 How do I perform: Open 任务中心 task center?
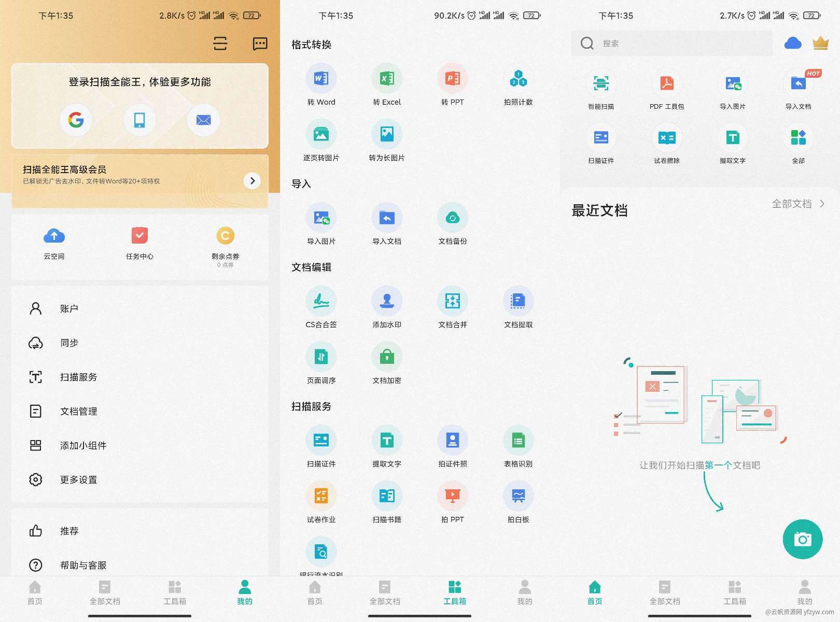pos(139,243)
